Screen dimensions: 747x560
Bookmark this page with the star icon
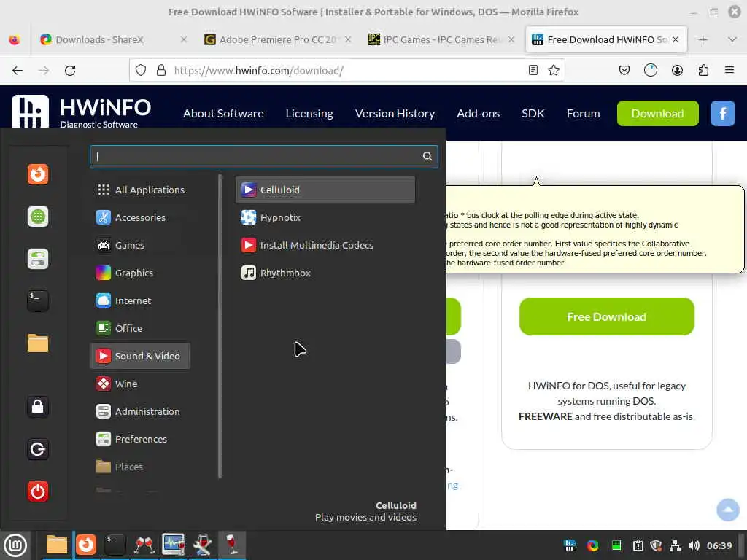point(554,71)
